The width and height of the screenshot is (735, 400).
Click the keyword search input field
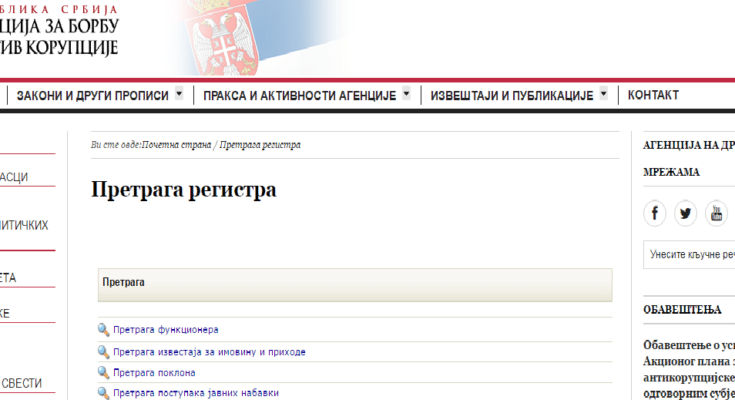pyautogui.click(x=689, y=254)
